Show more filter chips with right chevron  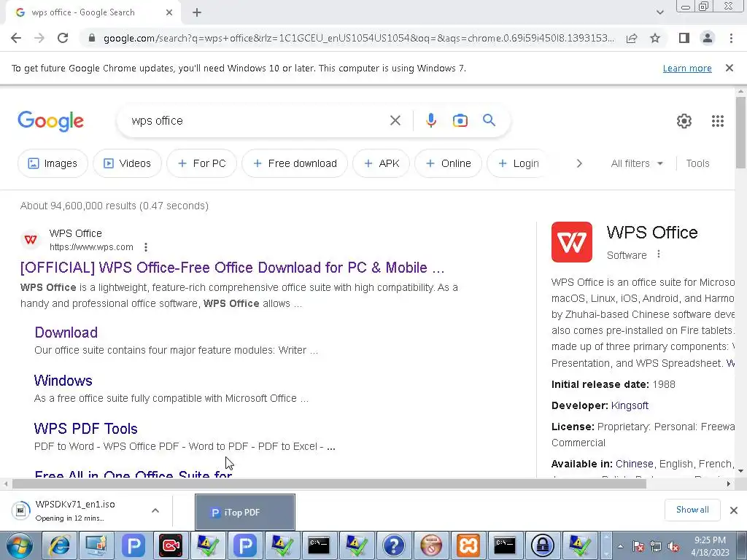pyautogui.click(x=578, y=163)
